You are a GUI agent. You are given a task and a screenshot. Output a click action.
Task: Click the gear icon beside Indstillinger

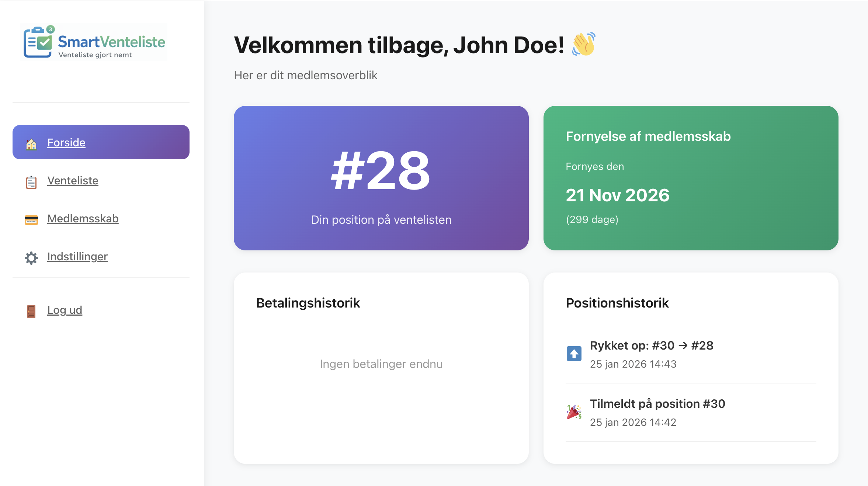(x=31, y=258)
